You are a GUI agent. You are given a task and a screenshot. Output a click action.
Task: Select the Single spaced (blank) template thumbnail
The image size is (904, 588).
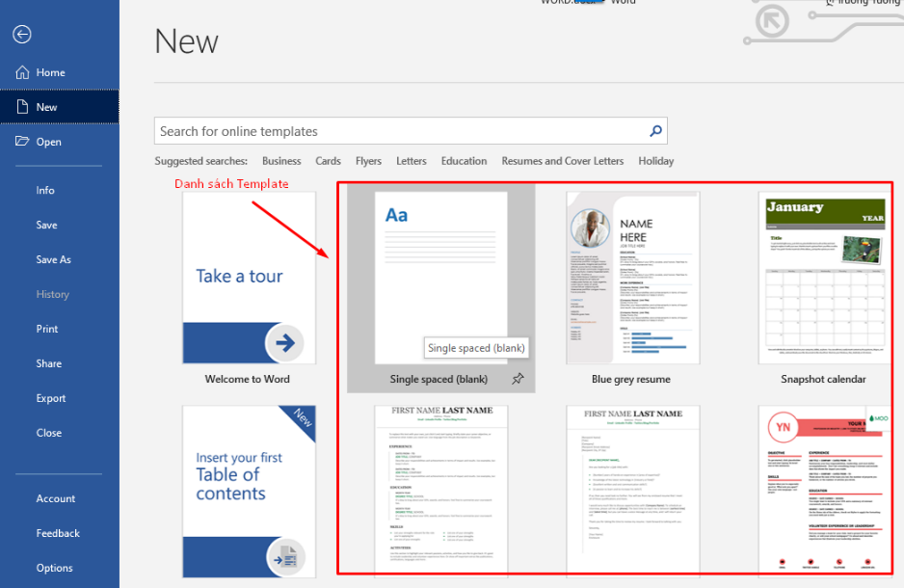point(441,278)
